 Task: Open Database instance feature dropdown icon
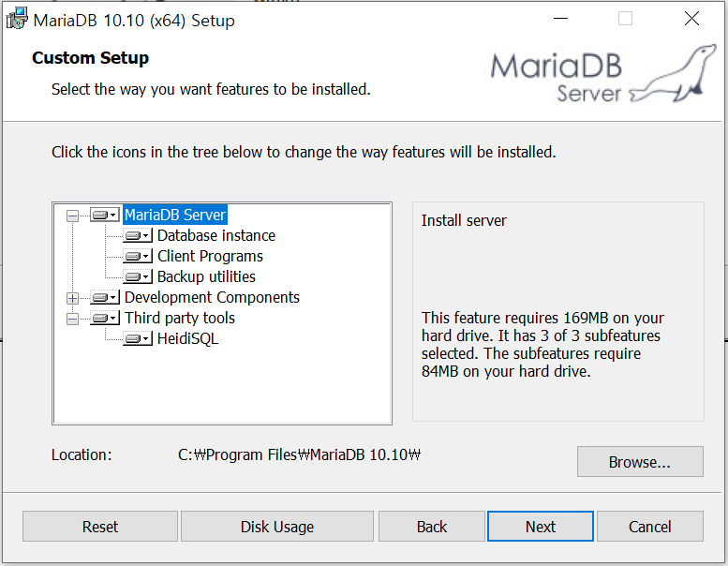tap(138, 236)
